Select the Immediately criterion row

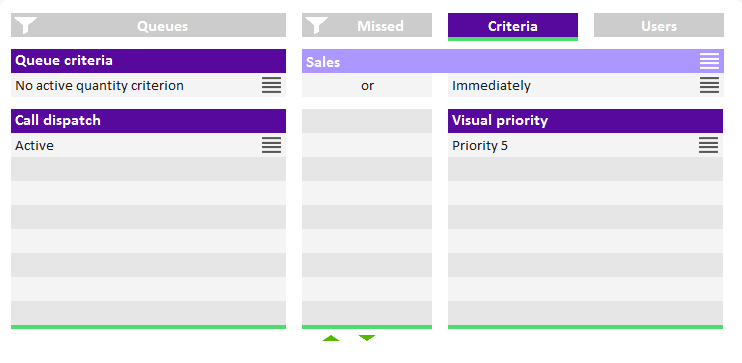coord(585,85)
